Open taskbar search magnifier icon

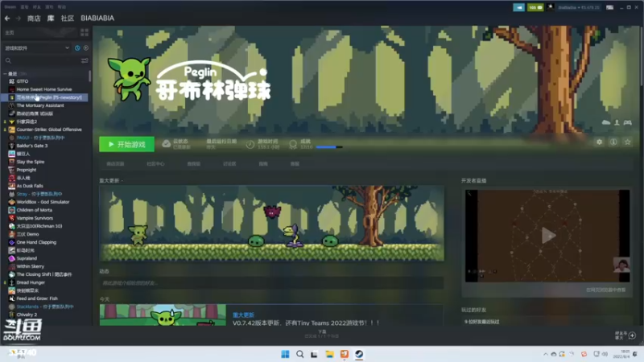299,354
